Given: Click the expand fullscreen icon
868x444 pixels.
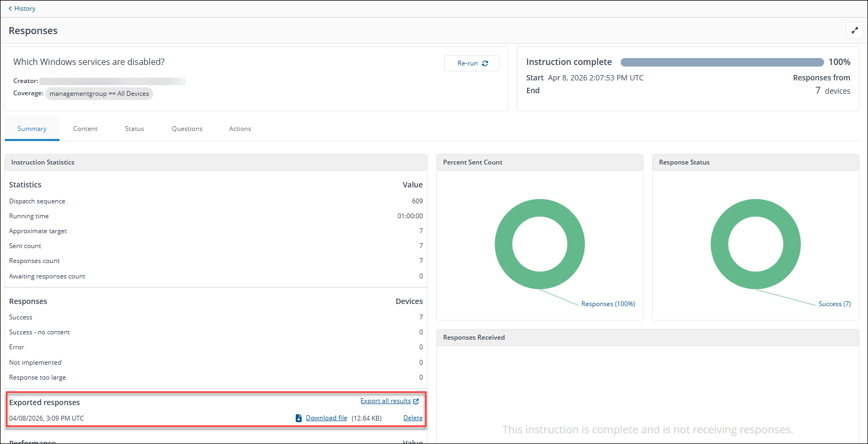Looking at the screenshot, I should (854, 31).
